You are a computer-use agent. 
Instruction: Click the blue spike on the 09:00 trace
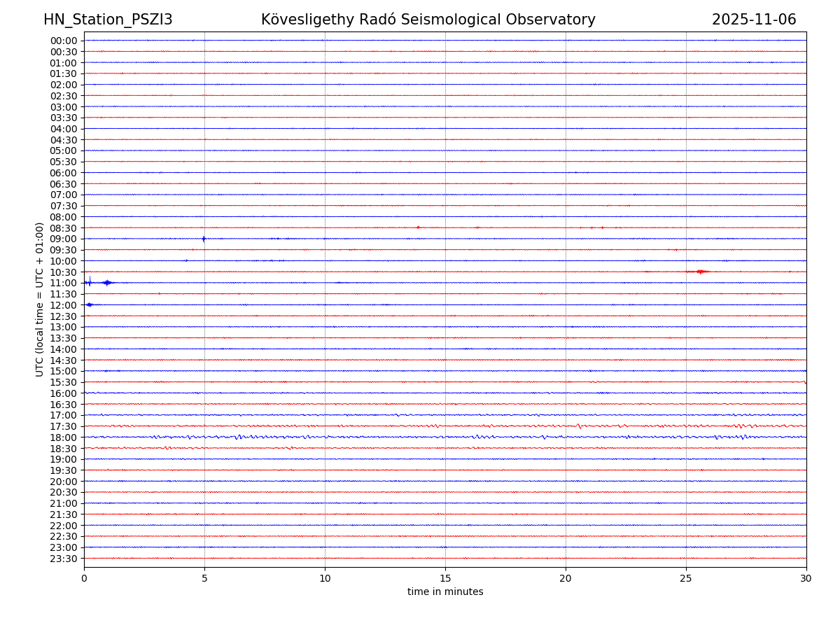click(204, 239)
